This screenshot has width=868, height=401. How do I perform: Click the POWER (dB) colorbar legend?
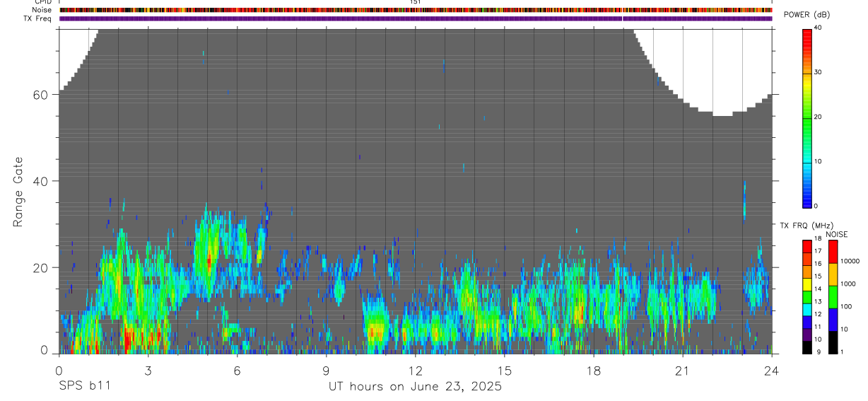[807, 117]
